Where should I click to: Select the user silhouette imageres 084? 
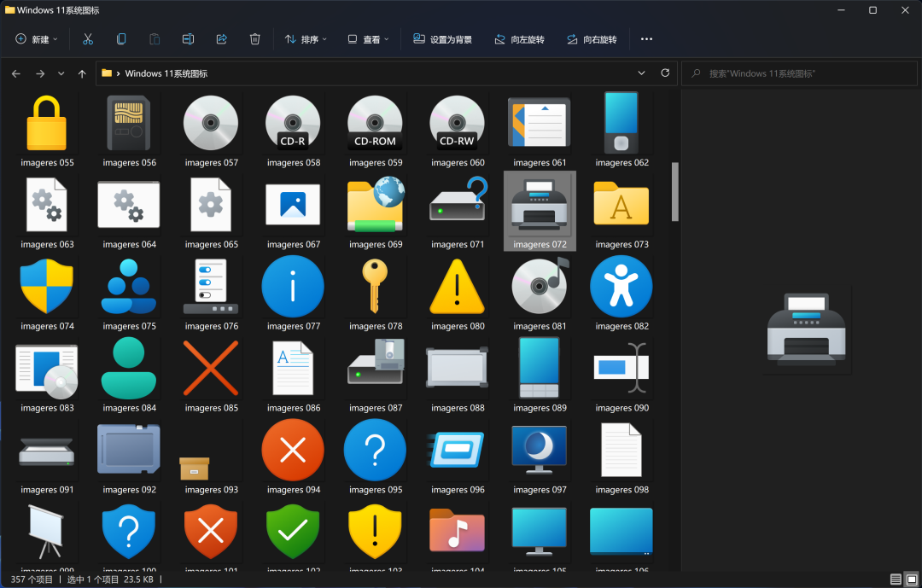click(x=129, y=368)
